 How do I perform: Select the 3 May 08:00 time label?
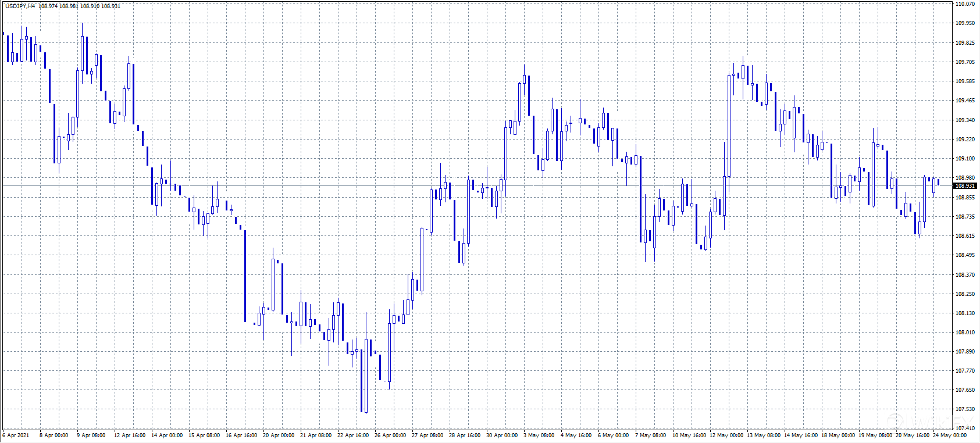pyautogui.click(x=539, y=435)
